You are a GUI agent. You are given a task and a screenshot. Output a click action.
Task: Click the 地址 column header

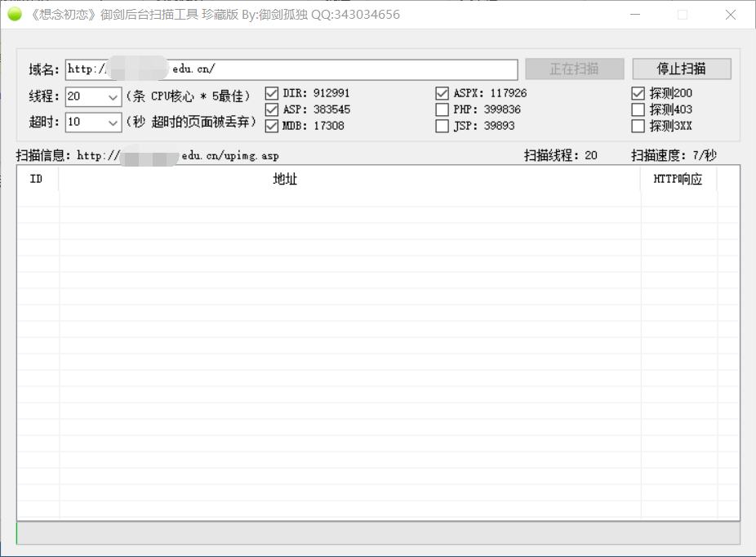349,180
